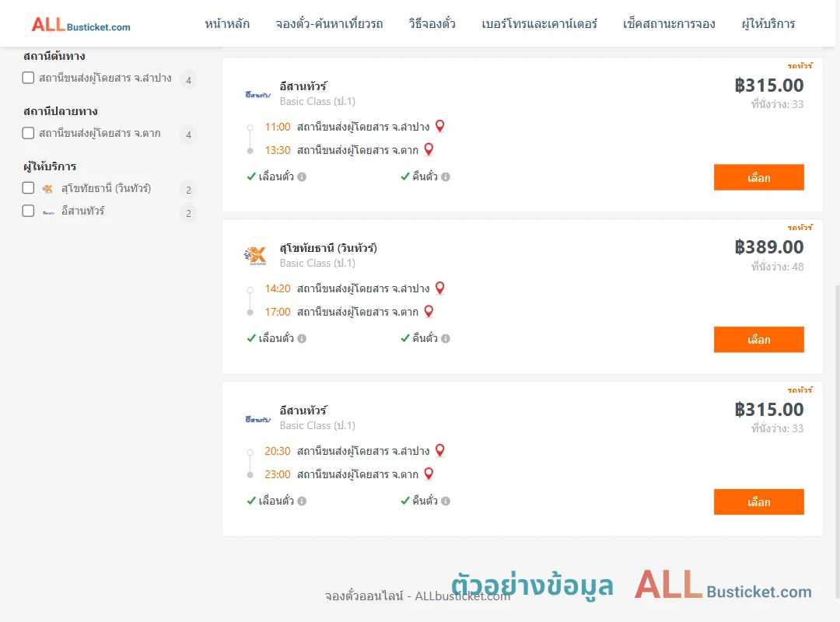Select the 14:20 สุโขทัยธานี trip with เลือก
840x622 pixels.
[x=758, y=340]
